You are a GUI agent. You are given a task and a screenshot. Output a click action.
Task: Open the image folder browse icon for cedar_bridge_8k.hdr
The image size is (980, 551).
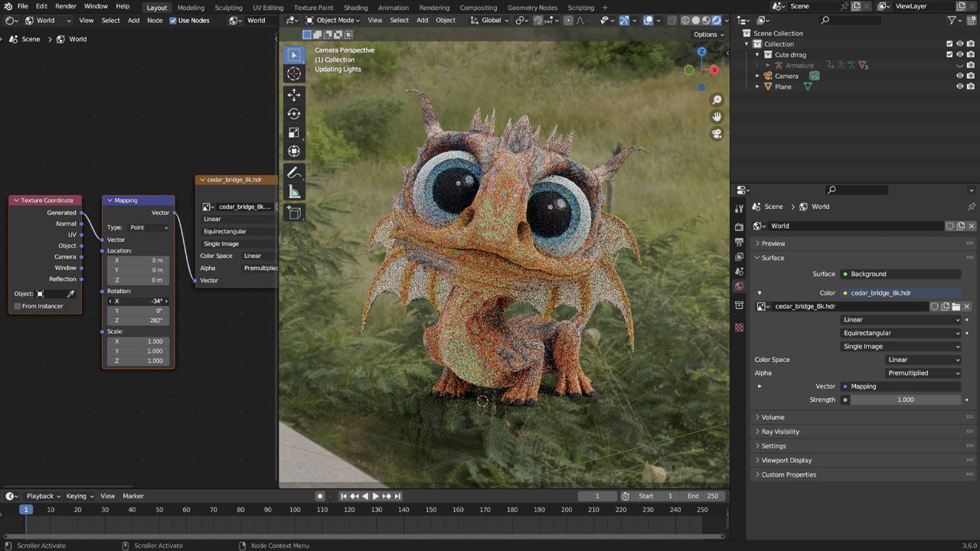point(955,306)
